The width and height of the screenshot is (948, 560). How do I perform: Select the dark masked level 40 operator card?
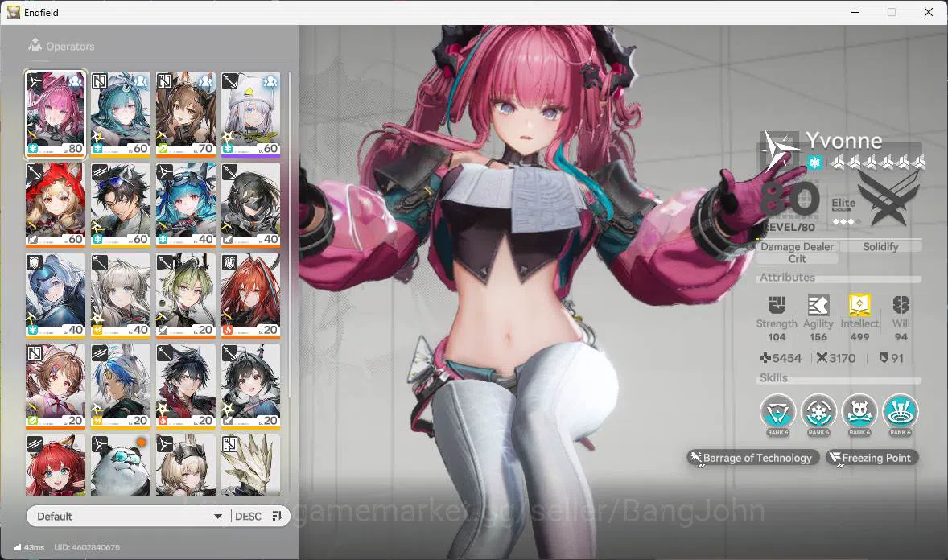(x=251, y=204)
